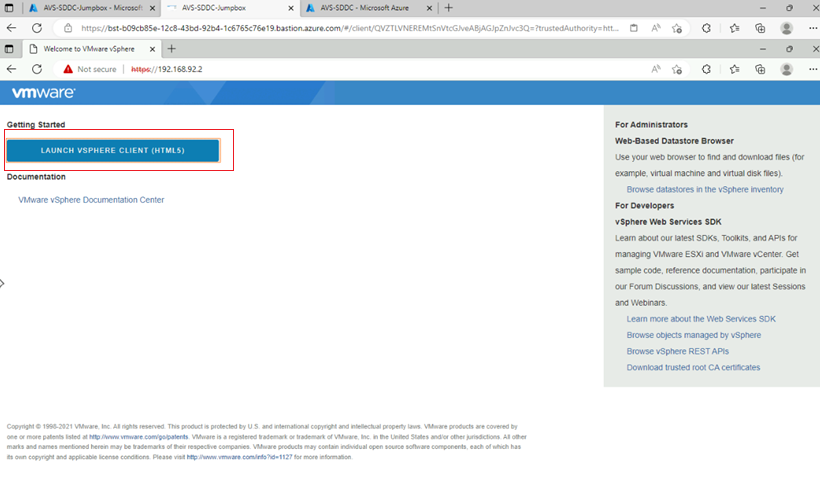Screen dimensions: 820x477
Task: Close the Welcome to VMware vSphere tab
Action: 152,49
